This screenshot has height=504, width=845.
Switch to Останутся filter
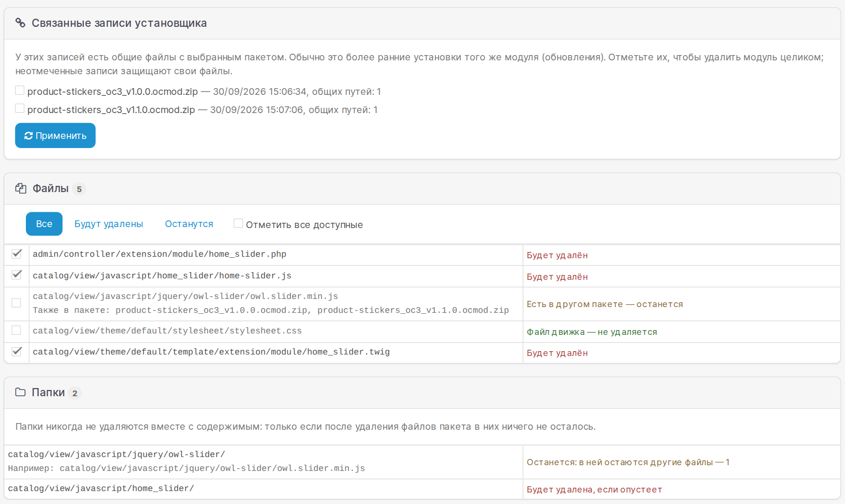189,224
